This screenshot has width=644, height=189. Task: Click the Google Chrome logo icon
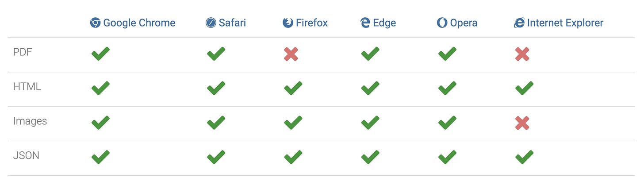click(95, 23)
